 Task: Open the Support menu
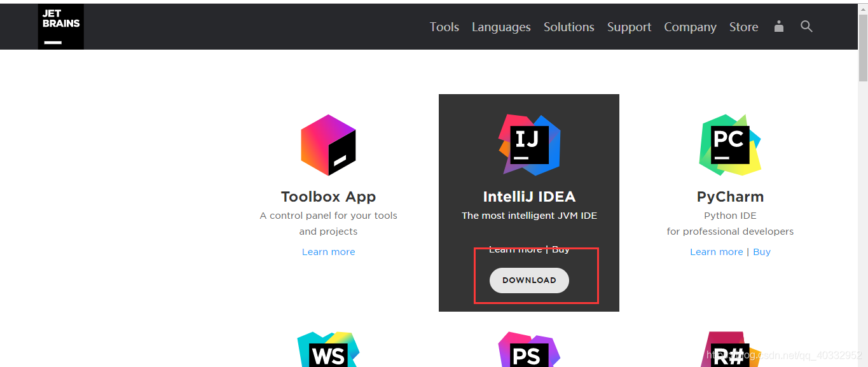coord(629,27)
